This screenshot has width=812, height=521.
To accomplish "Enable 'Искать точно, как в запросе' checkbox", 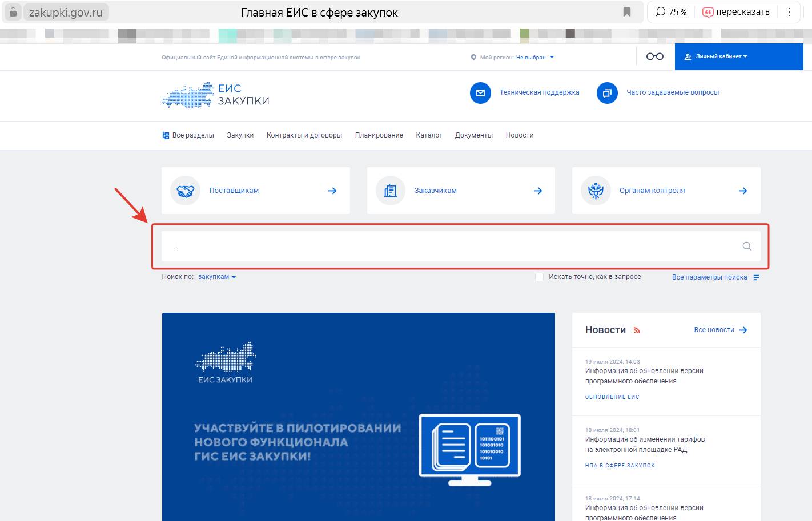I will click(539, 277).
